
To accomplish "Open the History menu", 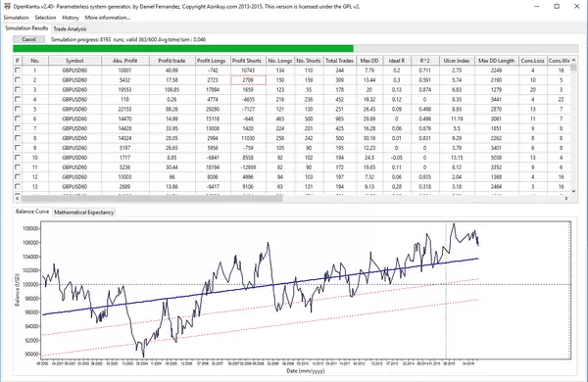I will (71, 18).
